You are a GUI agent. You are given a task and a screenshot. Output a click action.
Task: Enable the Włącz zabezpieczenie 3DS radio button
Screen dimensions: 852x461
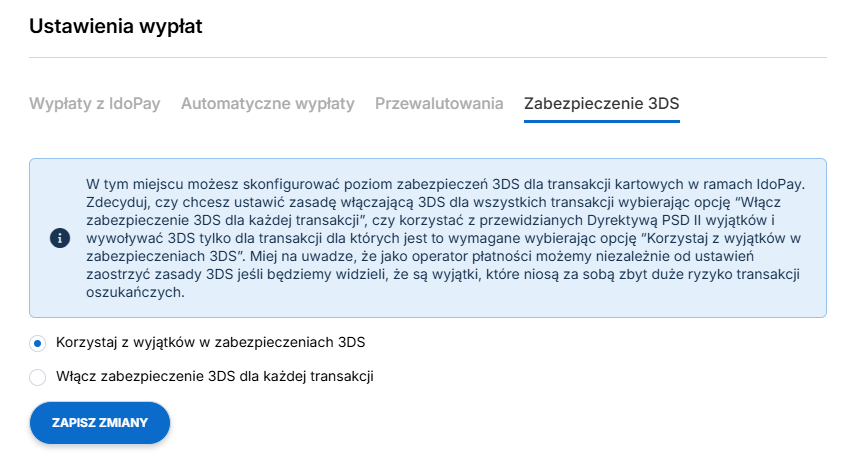[x=37, y=377]
